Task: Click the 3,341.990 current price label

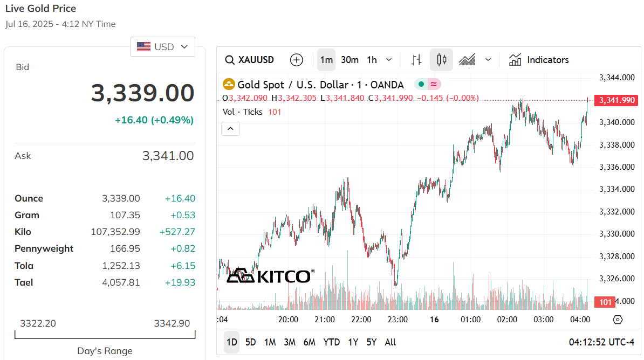Action: click(x=616, y=100)
